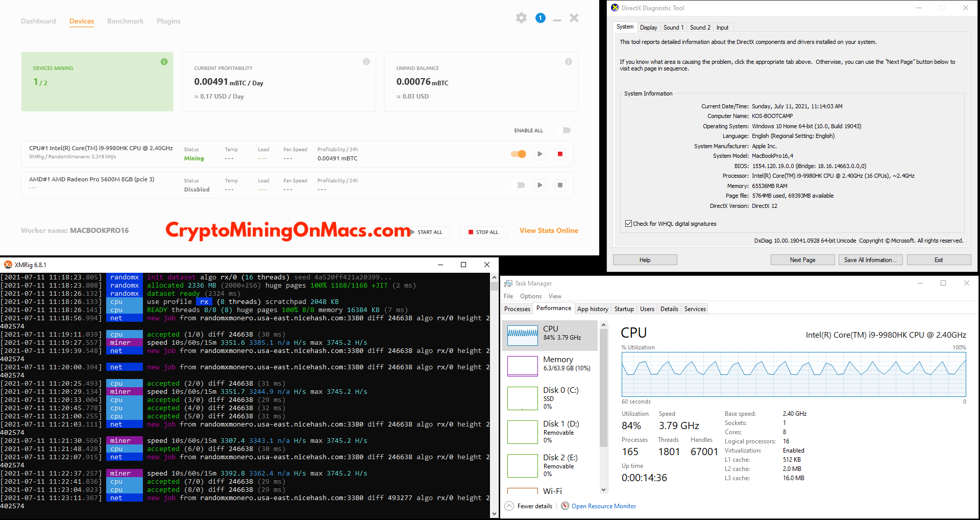The image size is (980, 520).
Task: Open the NiceHash Dashboard tab
Action: (38, 21)
